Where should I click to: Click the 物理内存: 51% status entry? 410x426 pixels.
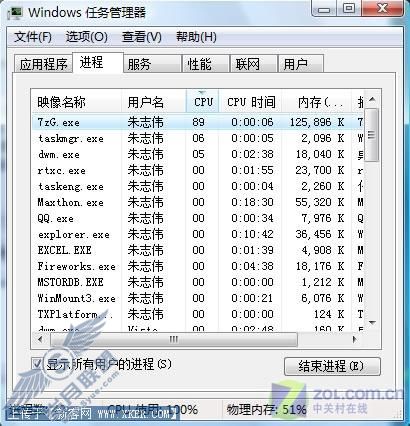pyautogui.click(x=266, y=409)
